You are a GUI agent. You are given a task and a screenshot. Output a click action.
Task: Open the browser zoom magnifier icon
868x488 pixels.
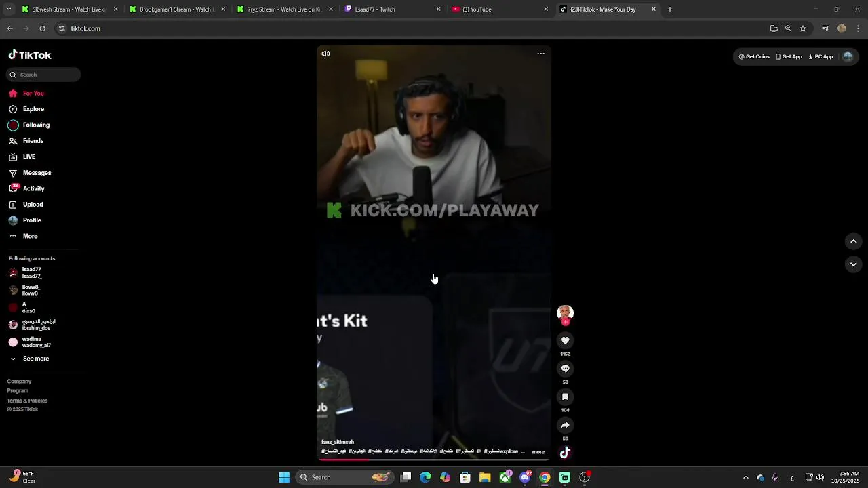pyautogui.click(x=788, y=28)
